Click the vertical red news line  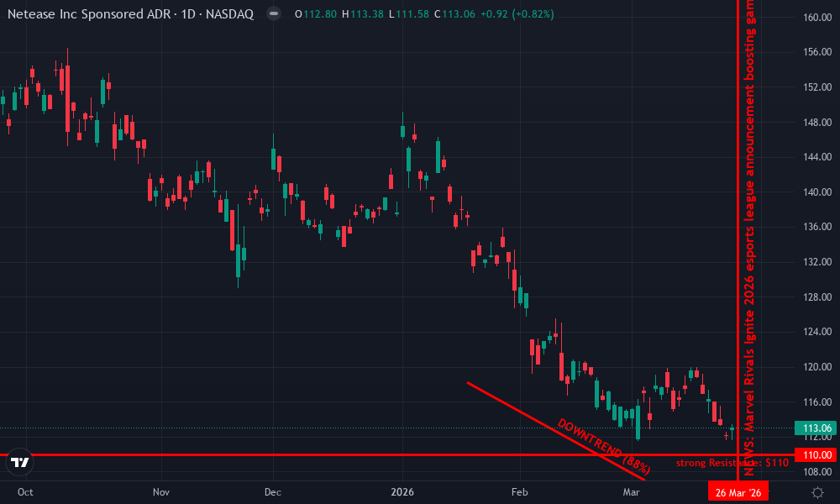coord(738,252)
